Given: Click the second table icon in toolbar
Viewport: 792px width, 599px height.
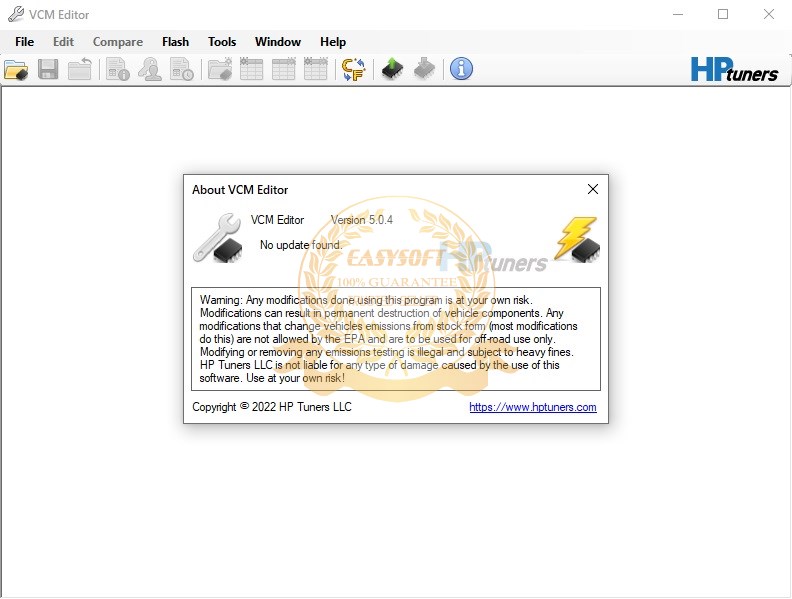Looking at the screenshot, I should (x=283, y=69).
